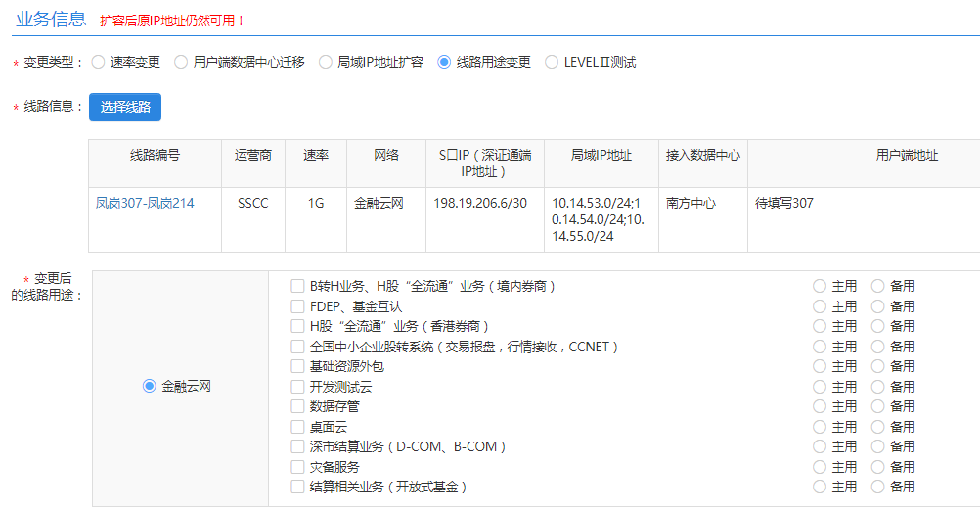
Task: Check the 桌面云 checkbox
Action: 297,427
